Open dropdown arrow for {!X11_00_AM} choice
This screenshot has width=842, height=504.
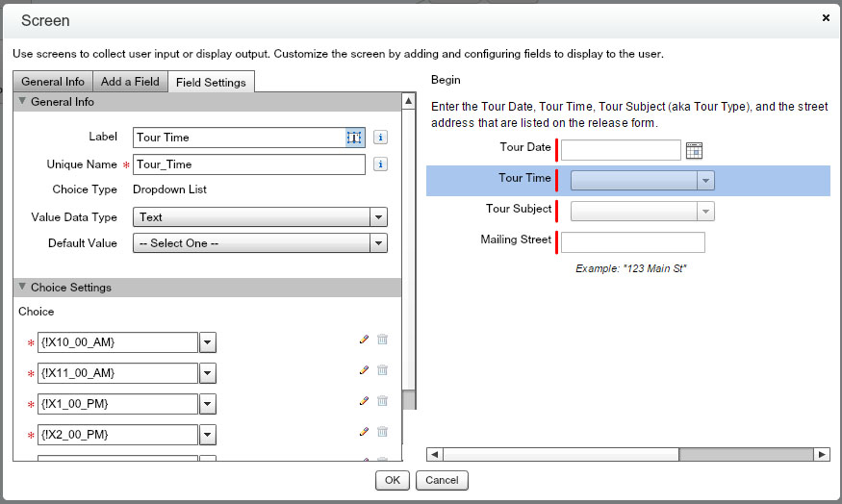click(207, 373)
